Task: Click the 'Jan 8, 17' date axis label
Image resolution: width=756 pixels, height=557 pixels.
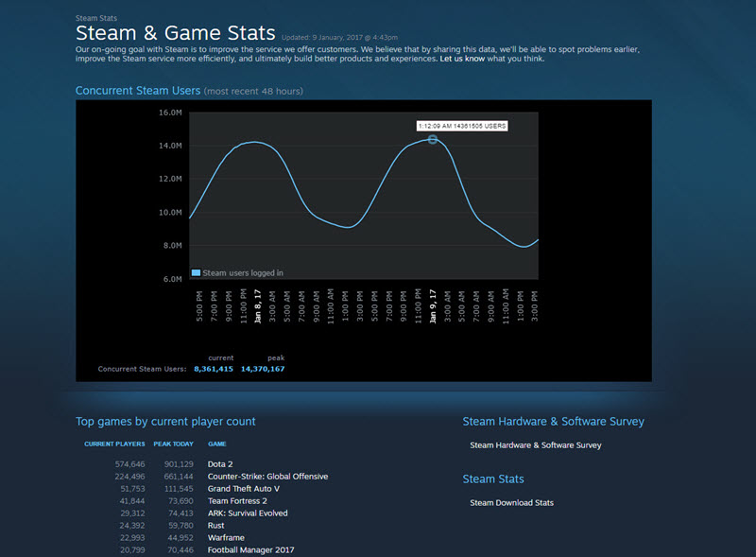Action: click(x=258, y=306)
